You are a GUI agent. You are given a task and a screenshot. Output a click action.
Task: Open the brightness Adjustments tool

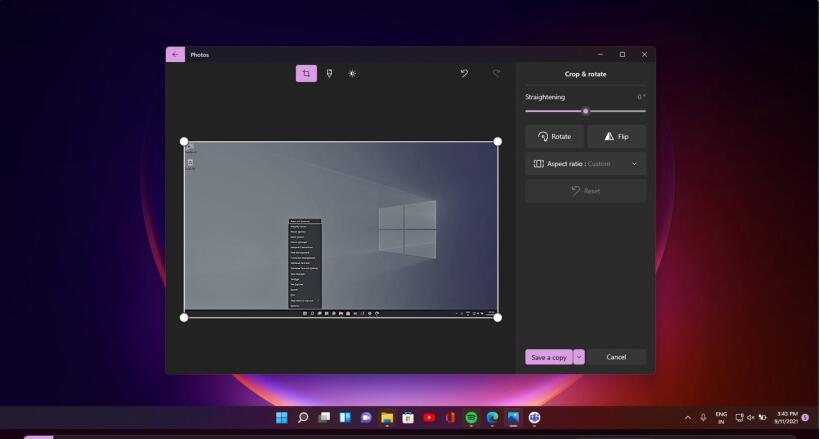tap(352, 74)
